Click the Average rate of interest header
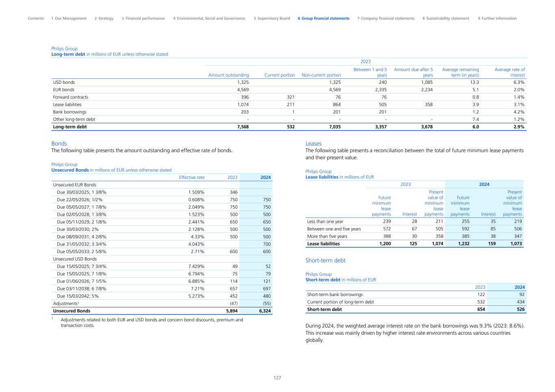The image size is (555, 392). [x=509, y=72]
